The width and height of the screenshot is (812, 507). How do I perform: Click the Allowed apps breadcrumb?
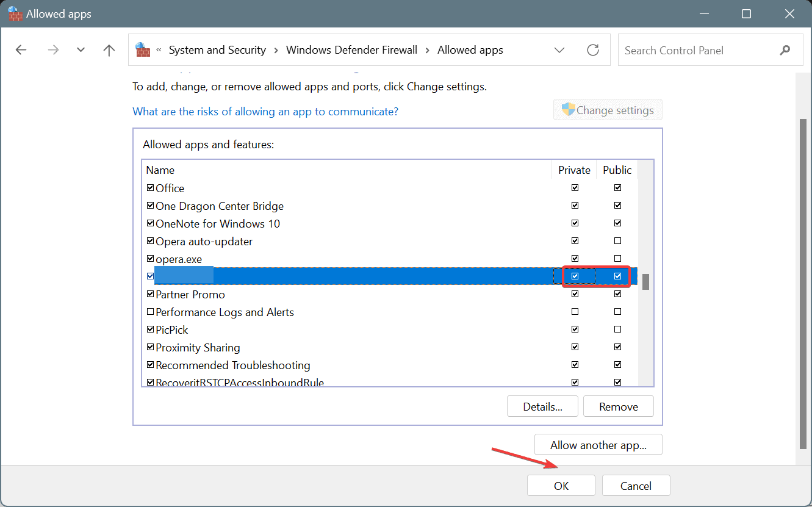(x=470, y=50)
